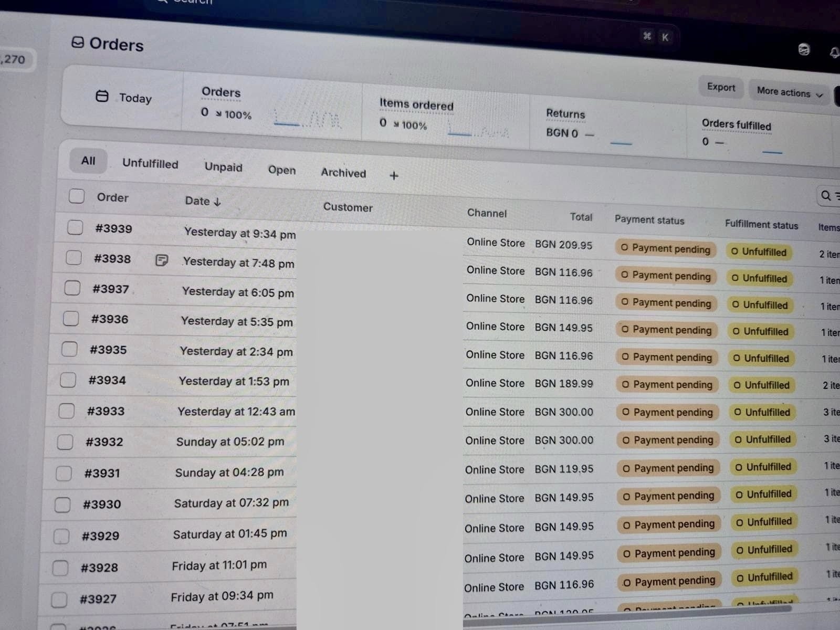The image size is (840, 630).
Task: Click the Orders inbox icon in header
Action: (x=78, y=43)
